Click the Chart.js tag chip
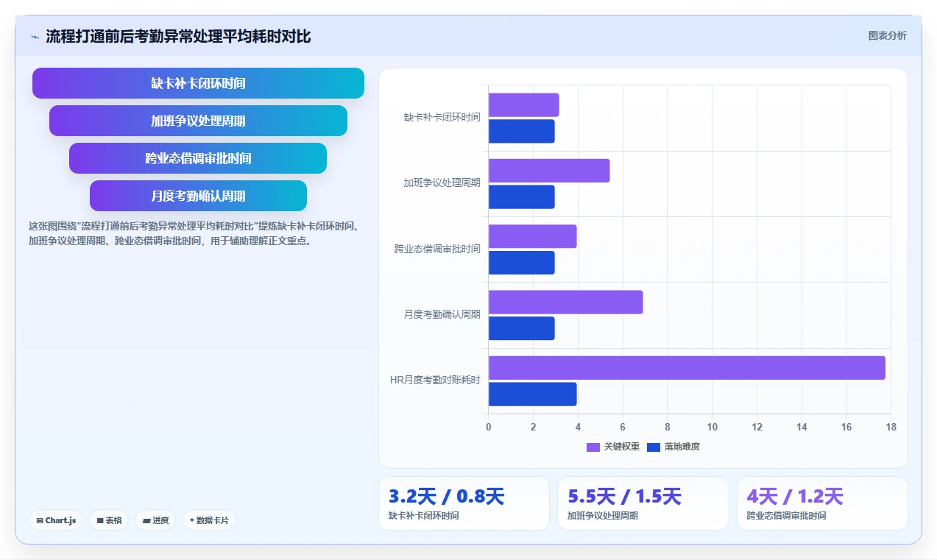The width and height of the screenshot is (937, 560). click(57, 520)
